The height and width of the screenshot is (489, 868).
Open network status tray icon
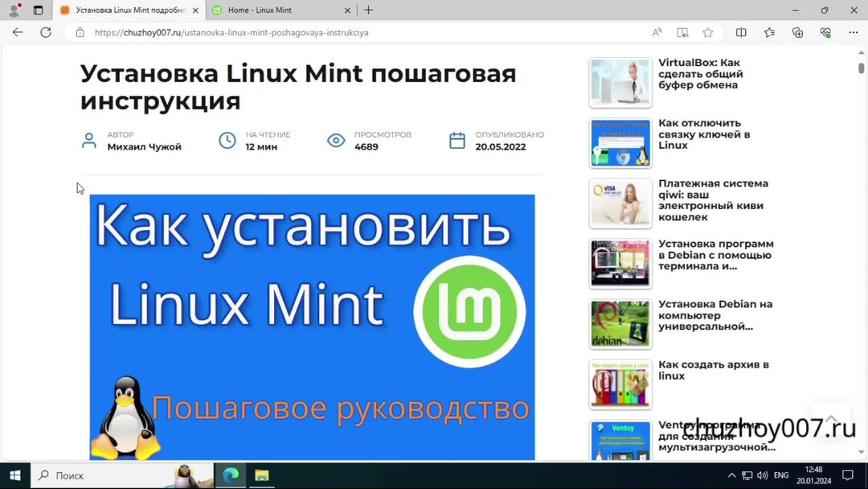pos(747,475)
